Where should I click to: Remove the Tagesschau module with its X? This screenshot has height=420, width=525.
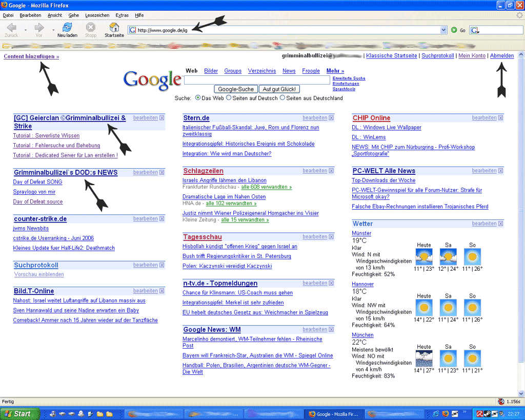331,237
